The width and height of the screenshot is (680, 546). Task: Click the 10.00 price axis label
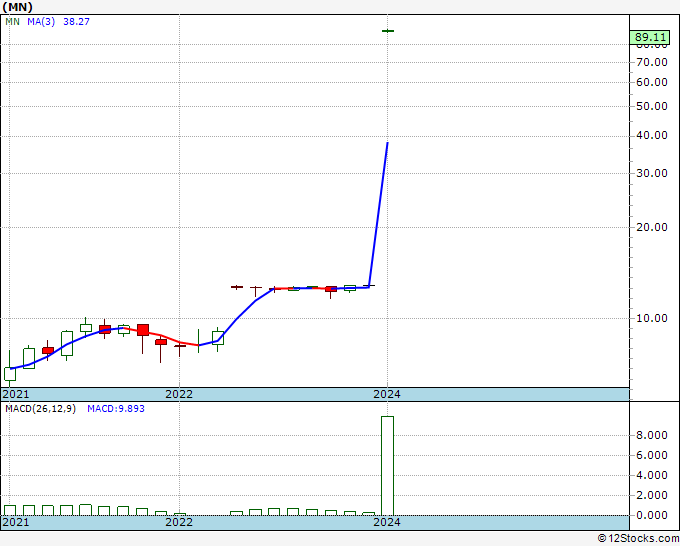(651, 318)
